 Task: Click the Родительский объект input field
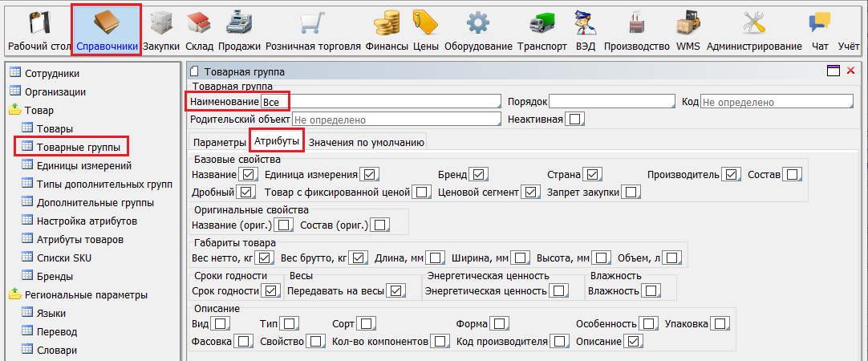coord(395,120)
